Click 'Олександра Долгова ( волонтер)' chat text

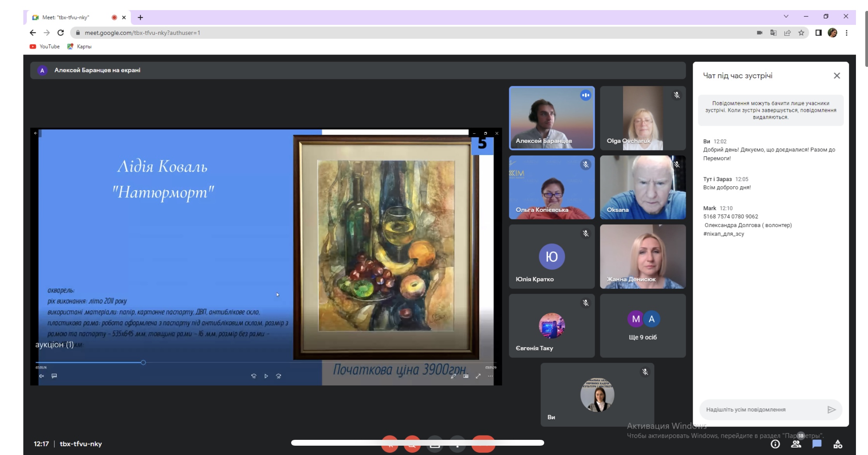748,225
